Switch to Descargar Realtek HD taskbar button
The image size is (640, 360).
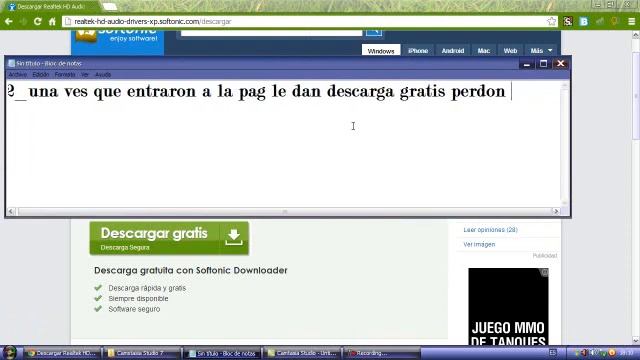[x=62, y=353]
